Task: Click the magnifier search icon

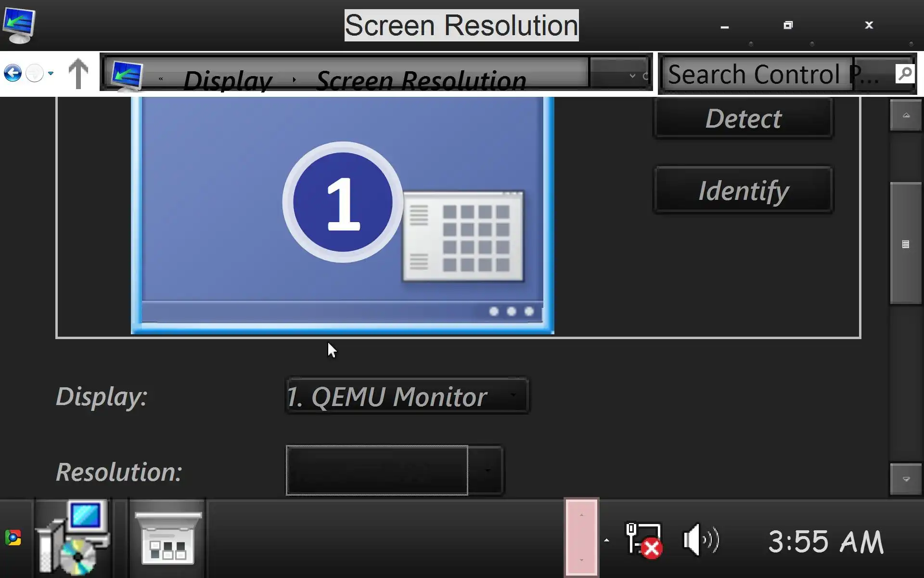Action: click(x=905, y=74)
